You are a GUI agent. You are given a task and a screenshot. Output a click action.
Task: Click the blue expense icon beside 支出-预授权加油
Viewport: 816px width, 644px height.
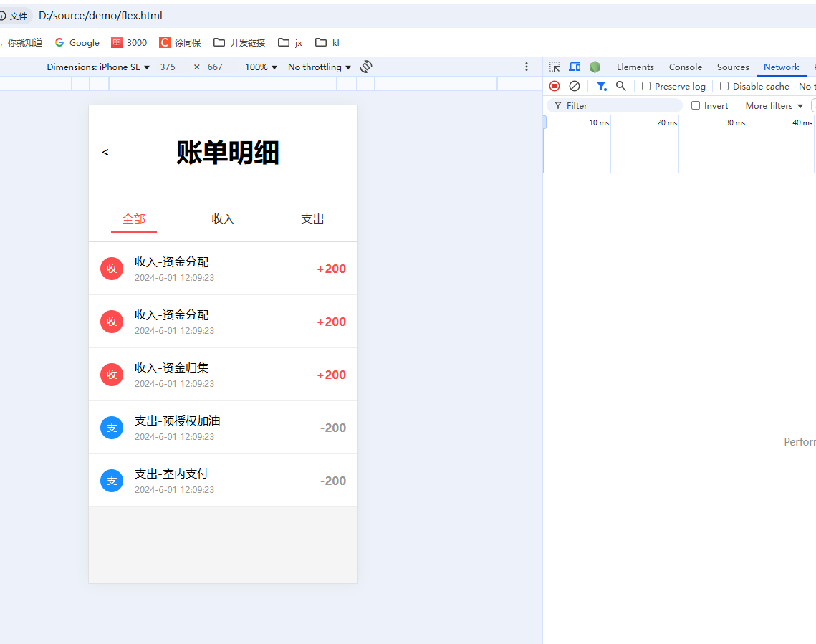(x=112, y=428)
